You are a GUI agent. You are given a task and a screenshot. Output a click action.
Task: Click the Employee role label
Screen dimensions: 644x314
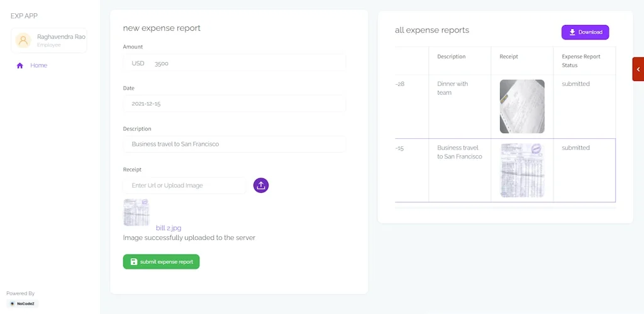48,45
